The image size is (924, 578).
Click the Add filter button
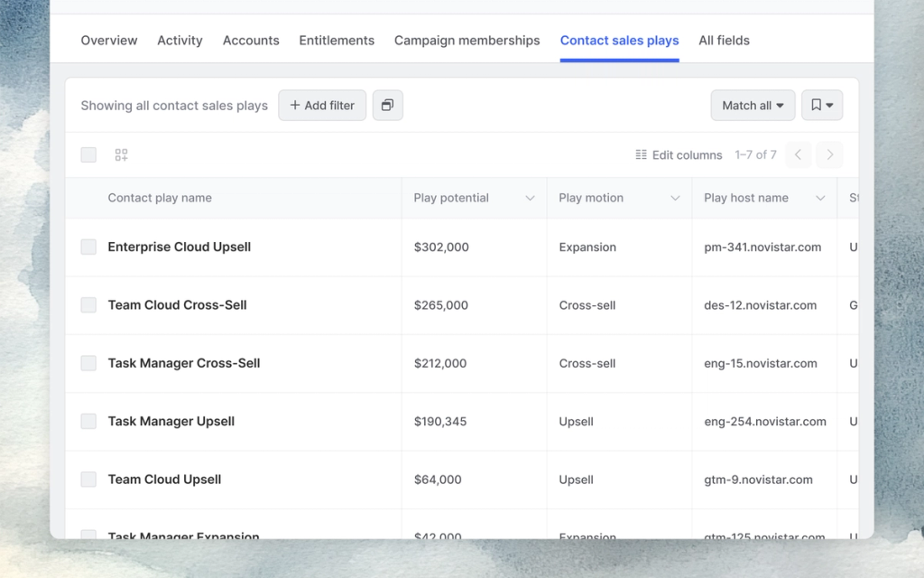tap(321, 105)
